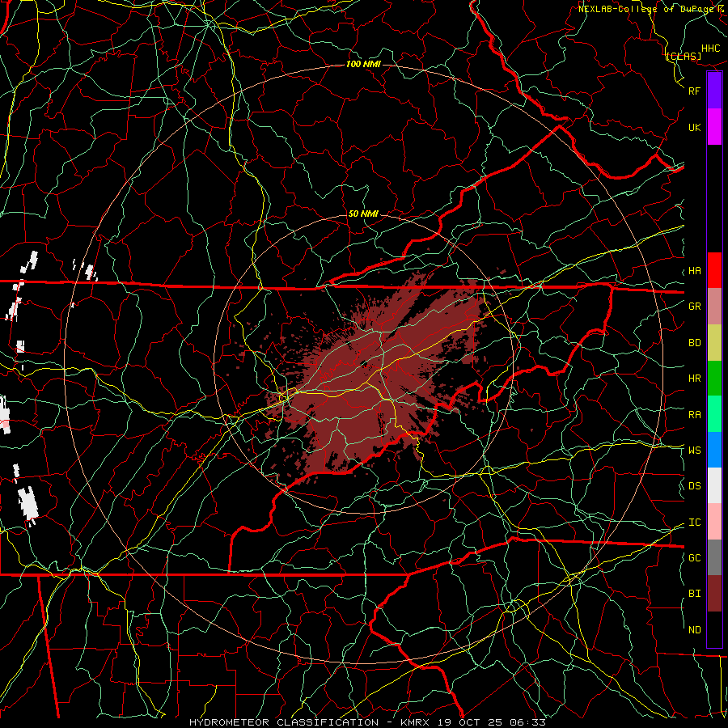Click the HR legend label
The image size is (728, 728).
pyautogui.click(x=694, y=379)
